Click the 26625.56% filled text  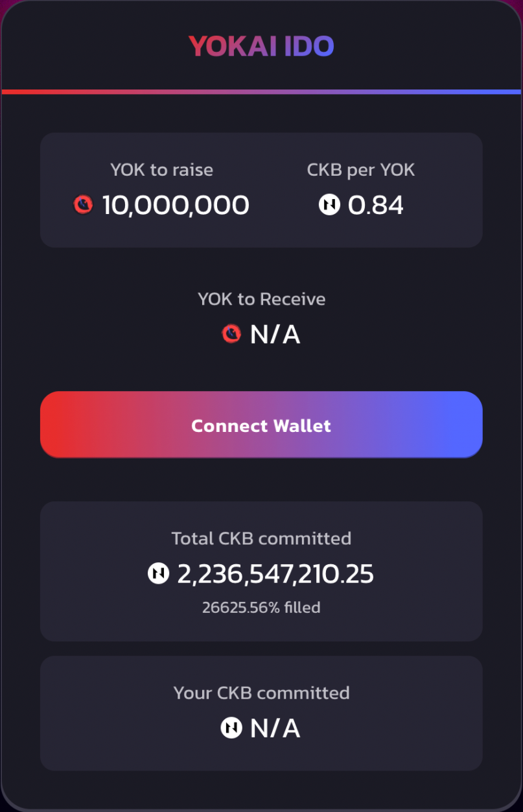tap(261, 608)
